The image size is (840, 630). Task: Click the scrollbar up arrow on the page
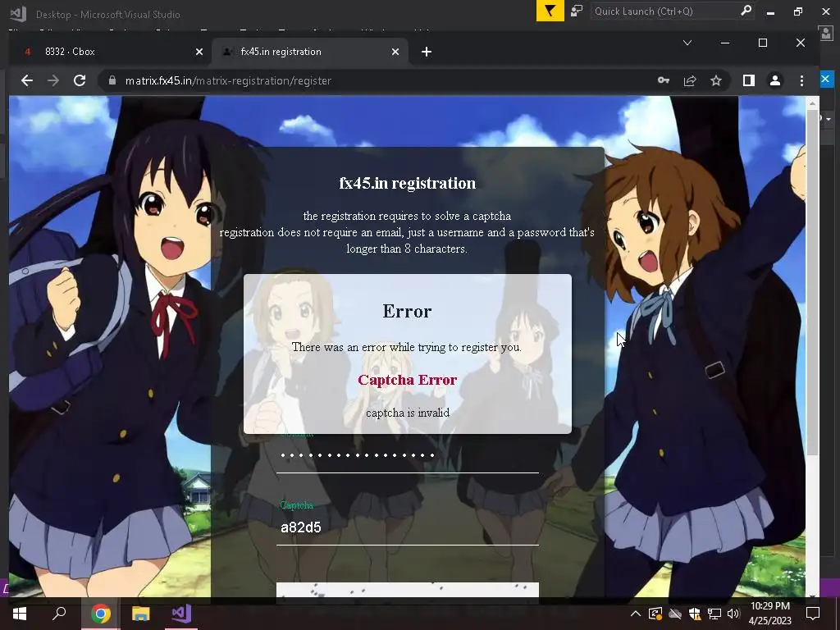click(x=813, y=102)
